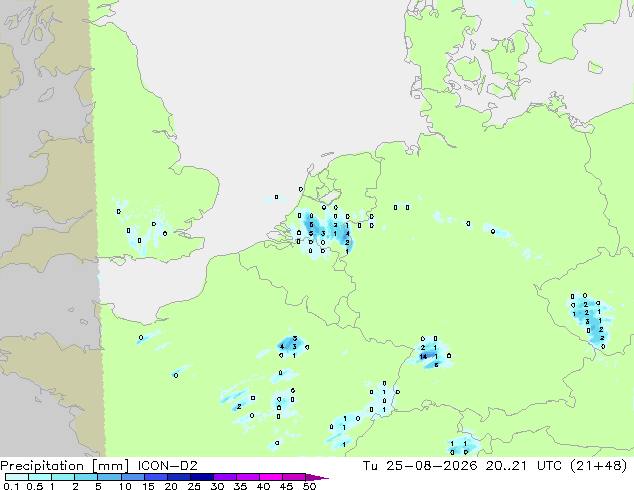The width and height of the screenshot is (634, 490).
Task: Click the (21+48) forecast offset label
Action: tap(599, 466)
